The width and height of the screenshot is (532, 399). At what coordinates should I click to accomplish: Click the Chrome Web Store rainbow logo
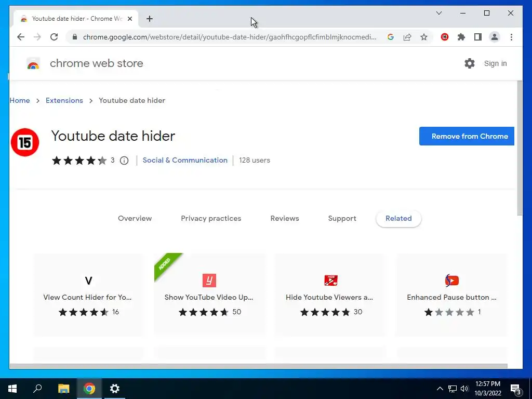click(33, 63)
